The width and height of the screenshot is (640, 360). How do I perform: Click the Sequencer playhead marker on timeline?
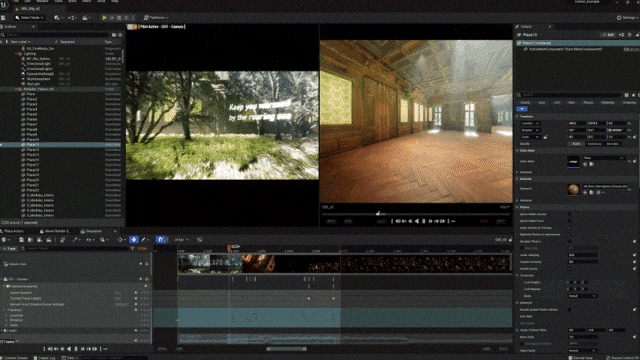coord(229,247)
